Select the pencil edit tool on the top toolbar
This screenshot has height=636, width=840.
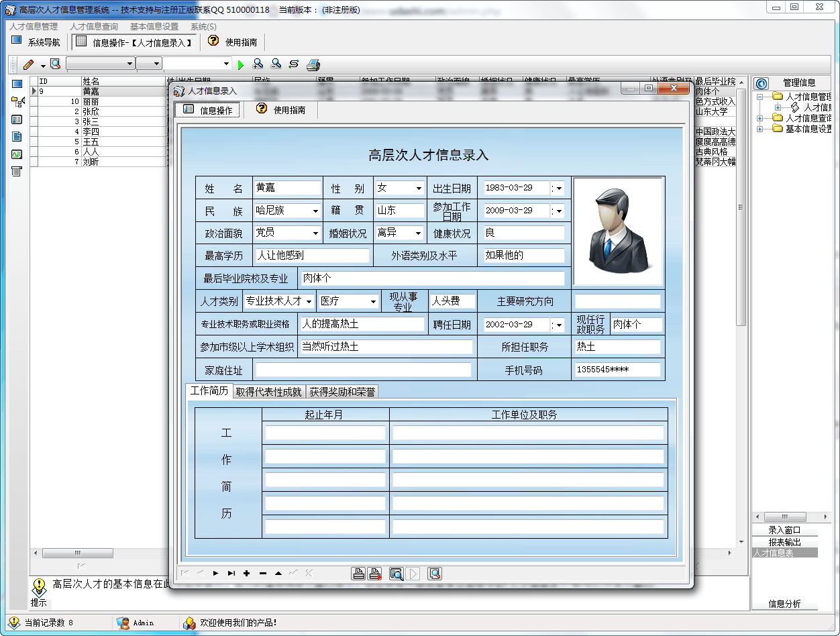pos(28,64)
